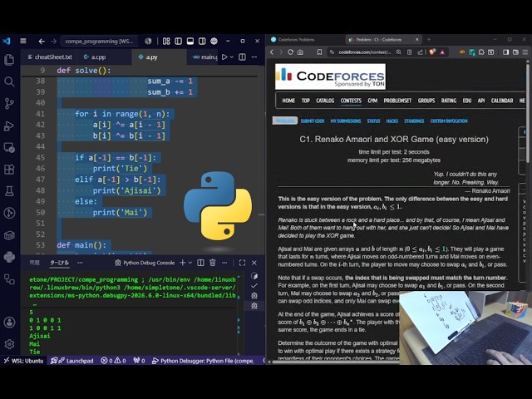Open the Extensions view

tap(9, 170)
